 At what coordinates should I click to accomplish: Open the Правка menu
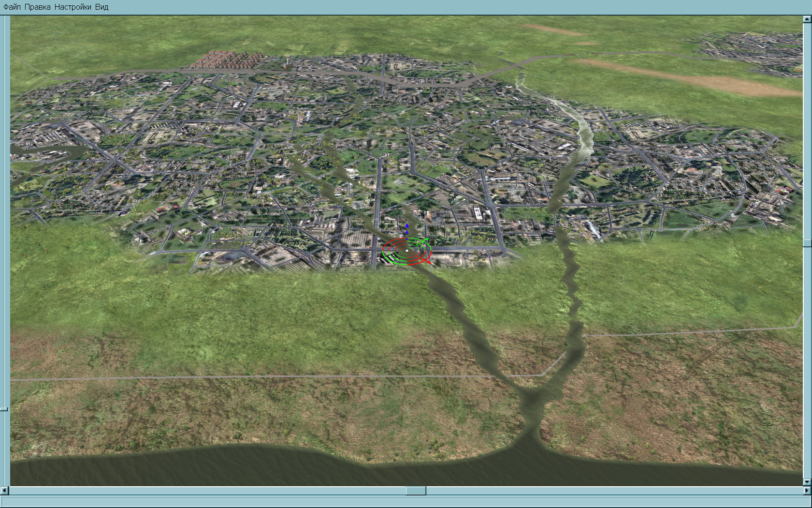pyautogui.click(x=38, y=7)
